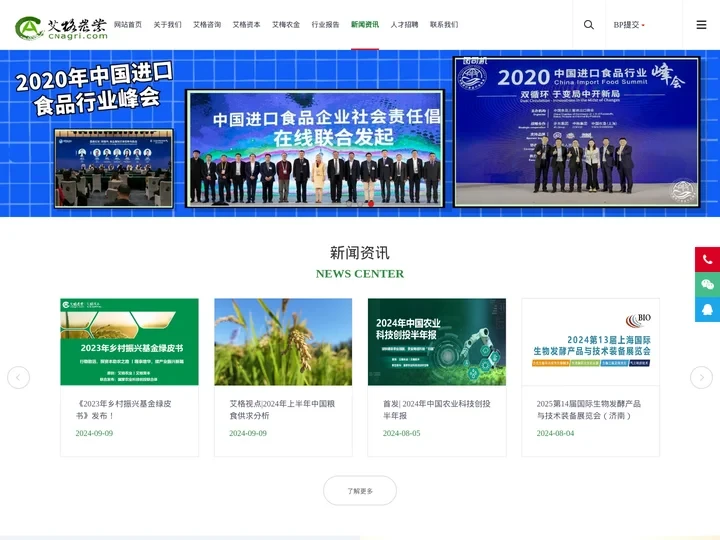Go to next news carousel slide

[701, 377]
